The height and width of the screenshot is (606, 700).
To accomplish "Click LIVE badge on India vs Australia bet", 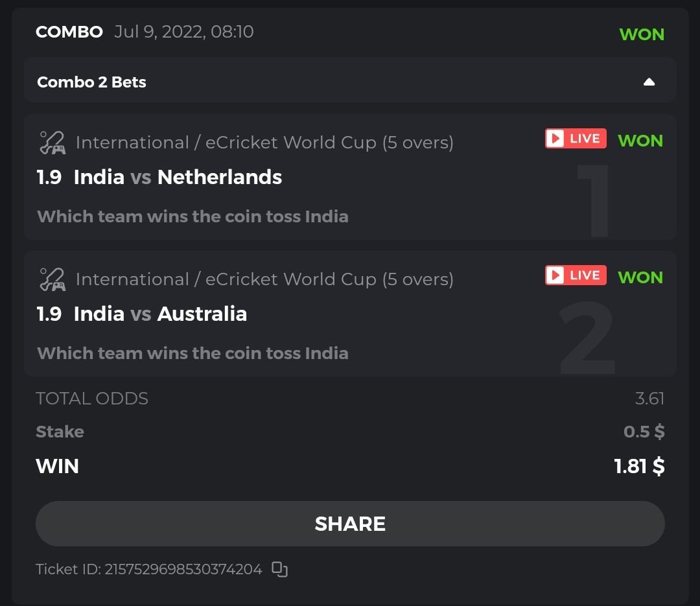I will pos(576,275).
